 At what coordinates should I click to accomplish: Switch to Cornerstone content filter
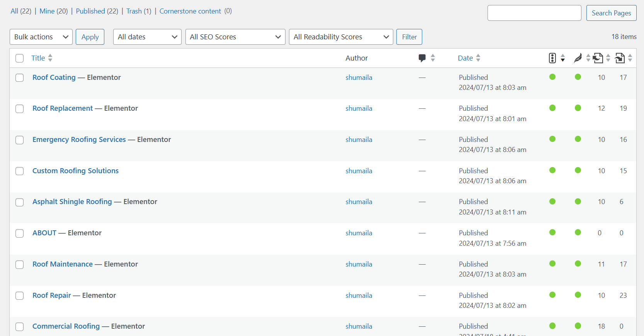point(190,11)
